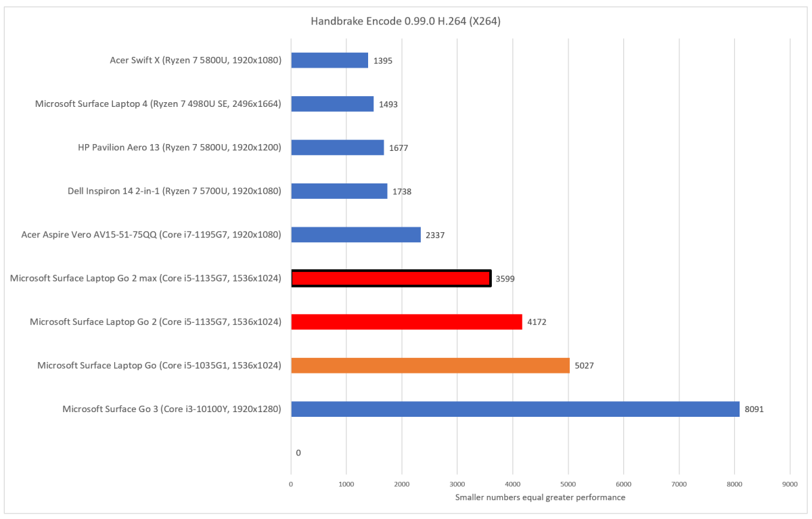Select the Acer Aspire Vero bar
Viewport: 812px width, 519px height.
point(356,235)
